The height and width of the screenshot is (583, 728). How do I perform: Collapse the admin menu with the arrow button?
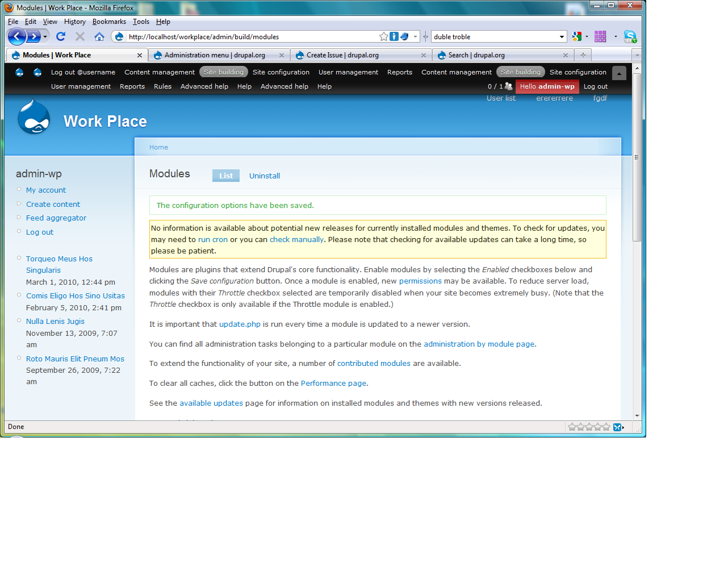tap(619, 73)
